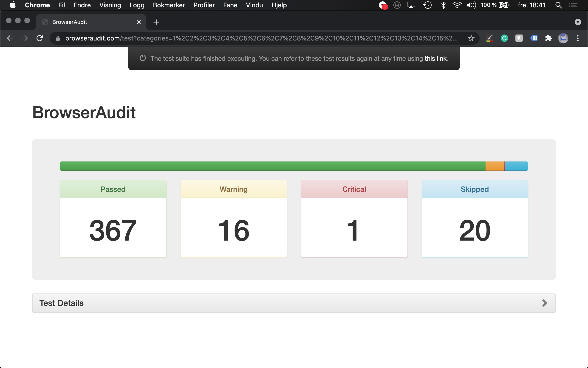Open the Chrome application menu
The width and height of the screenshot is (588, 368).
[37, 5]
